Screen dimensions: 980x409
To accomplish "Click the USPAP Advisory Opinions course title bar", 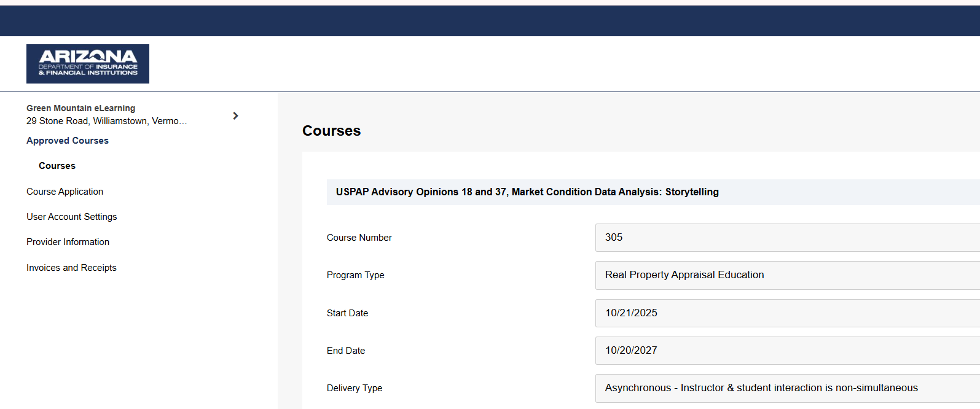I will pos(527,192).
